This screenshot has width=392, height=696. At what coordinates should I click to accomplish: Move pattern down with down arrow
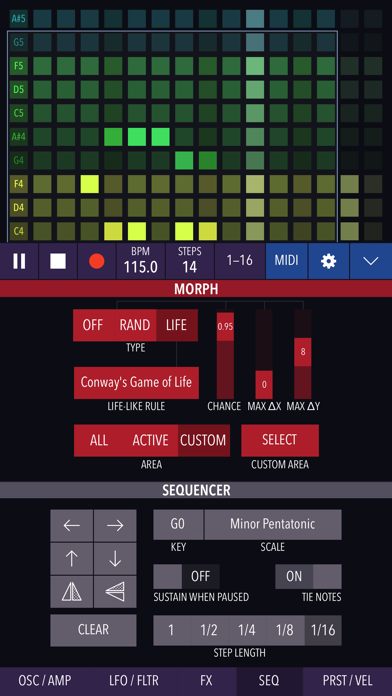click(115, 559)
